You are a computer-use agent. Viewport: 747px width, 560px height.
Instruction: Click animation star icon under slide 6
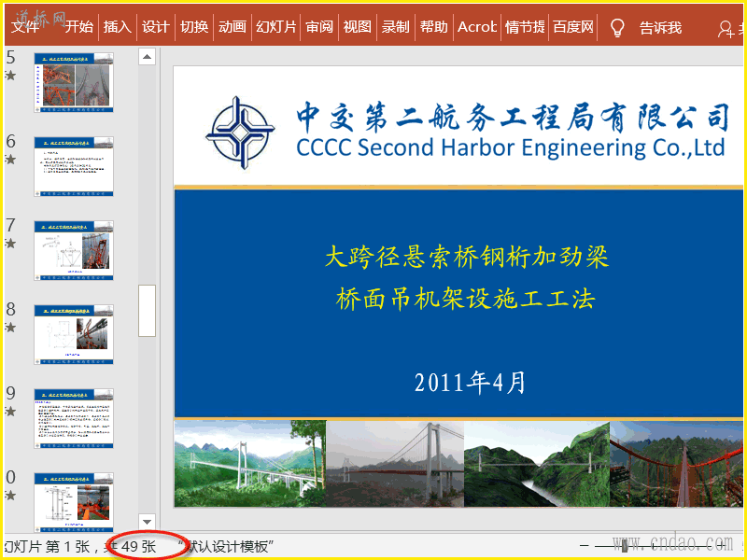[x=10, y=160]
